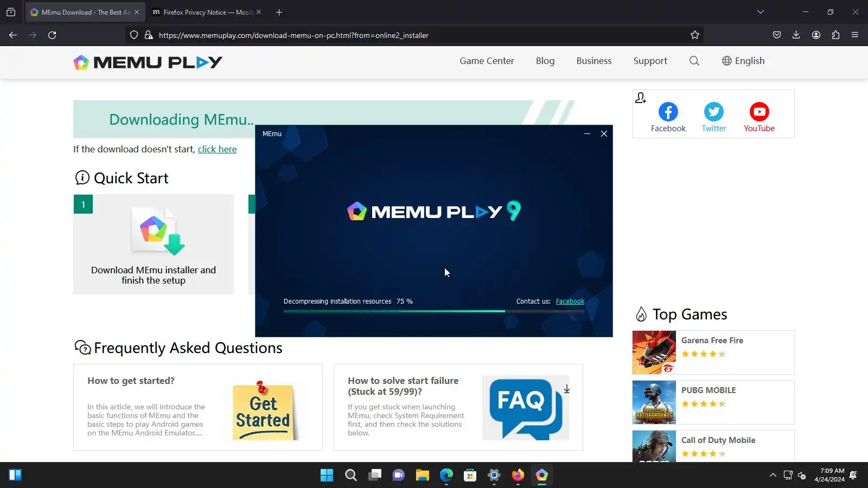Open Support menu item

650,61
